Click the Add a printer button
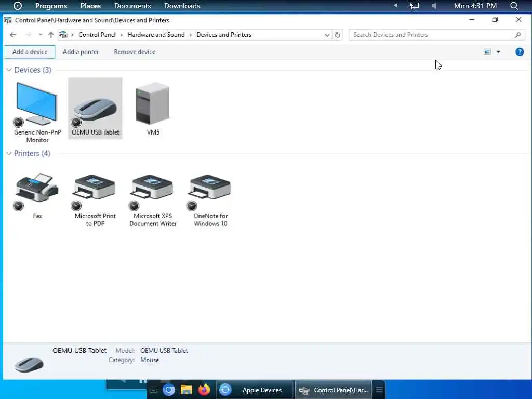 [x=81, y=52]
